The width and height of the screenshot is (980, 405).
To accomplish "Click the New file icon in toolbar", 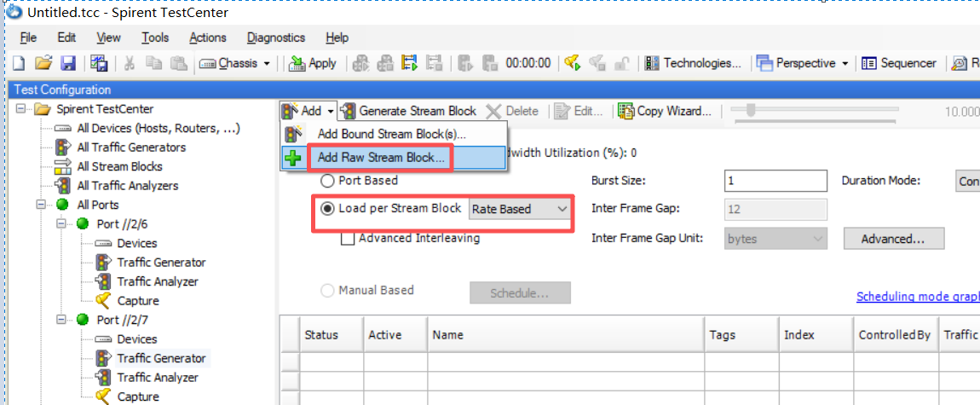I will pyautogui.click(x=20, y=63).
